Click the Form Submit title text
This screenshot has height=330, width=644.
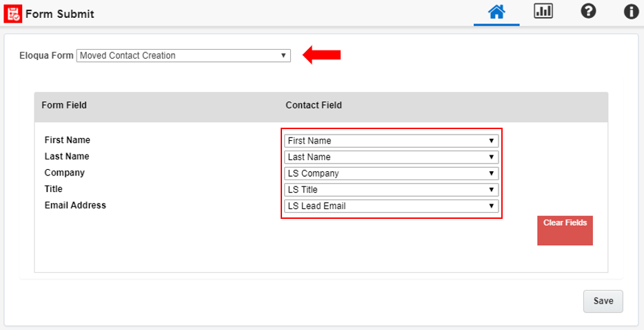60,14
